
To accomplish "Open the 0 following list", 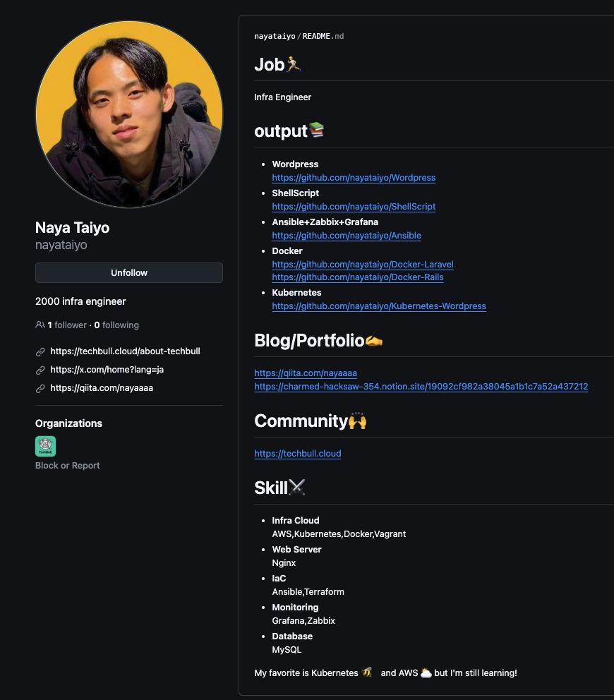I will (116, 325).
